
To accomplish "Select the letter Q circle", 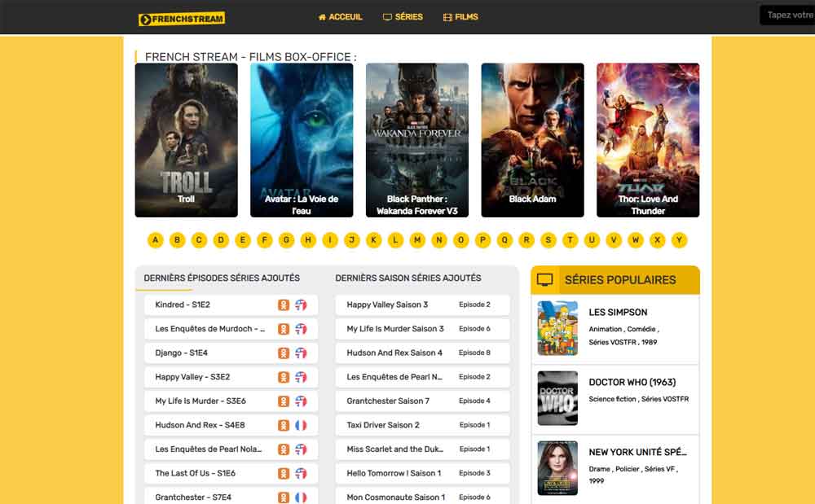I will pyautogui.click(x=504, y=240).
